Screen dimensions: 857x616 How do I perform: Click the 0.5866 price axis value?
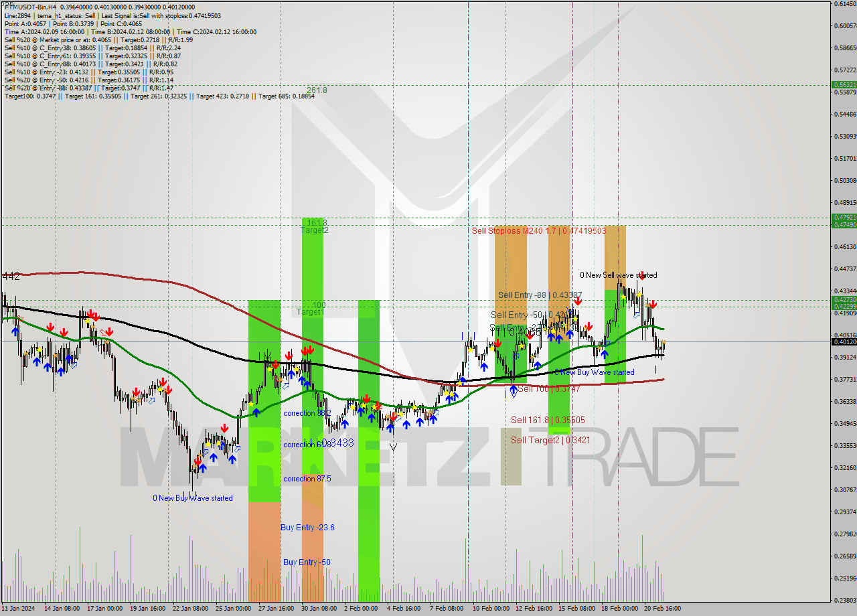click(x=845, y=48)
